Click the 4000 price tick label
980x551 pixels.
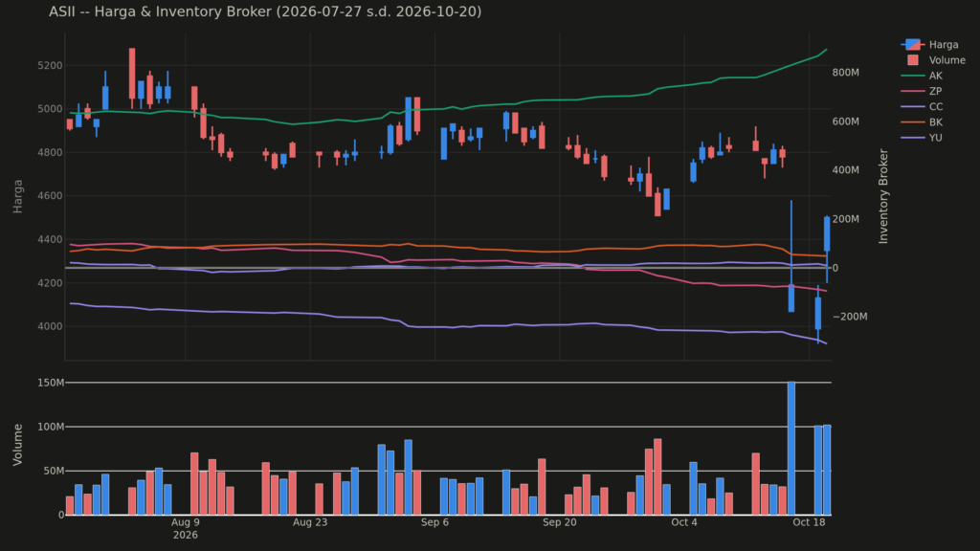tap(50, 327)
